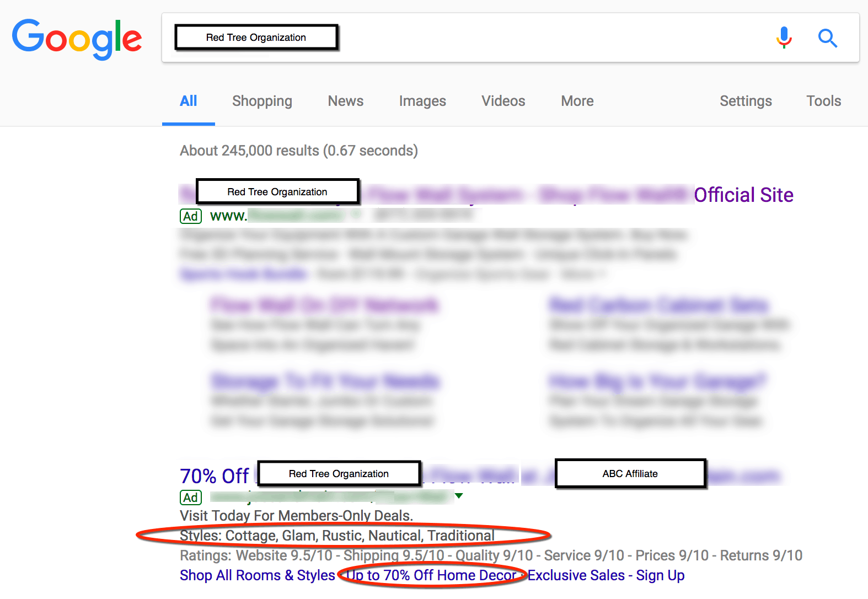The image size is (868, 599).
Task: Start voice search with the microphone icon
Action: coord(784,38)
